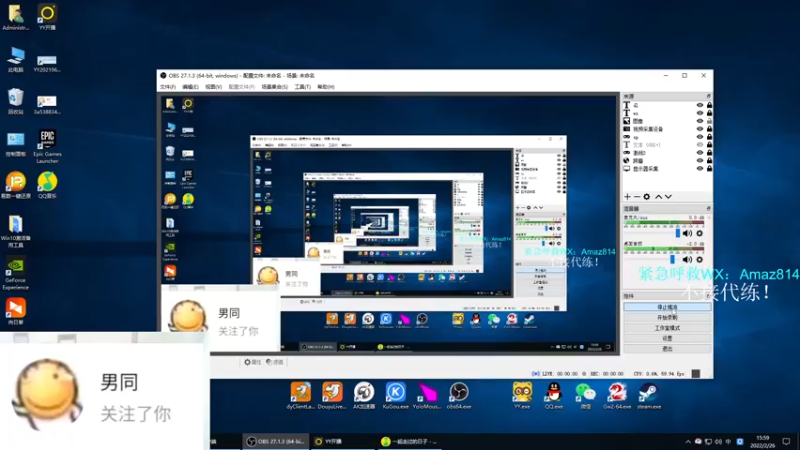
Task: Open 桌面音频 mixer gear settings
Action: coord(699,259)
